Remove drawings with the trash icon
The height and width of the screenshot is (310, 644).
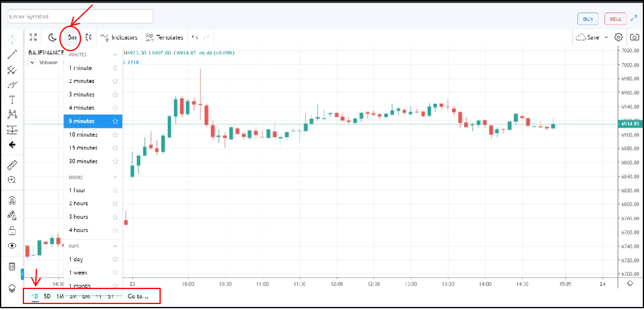pos(12,266)
